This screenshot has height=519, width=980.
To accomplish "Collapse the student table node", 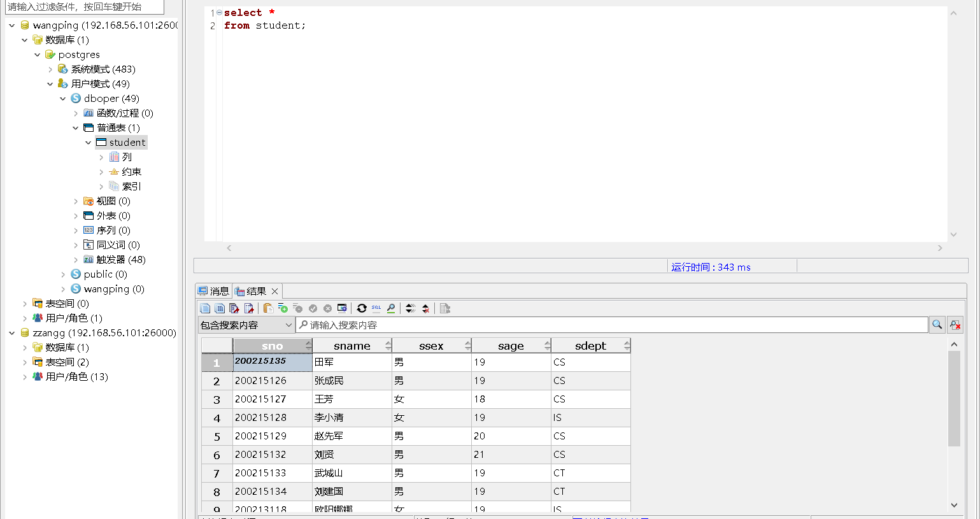I will tap(88, 143).
